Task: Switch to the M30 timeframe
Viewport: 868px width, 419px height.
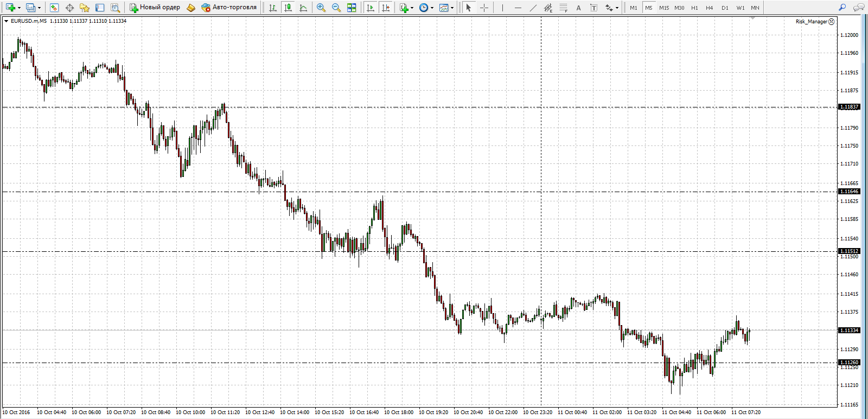Action: [679, 8]
